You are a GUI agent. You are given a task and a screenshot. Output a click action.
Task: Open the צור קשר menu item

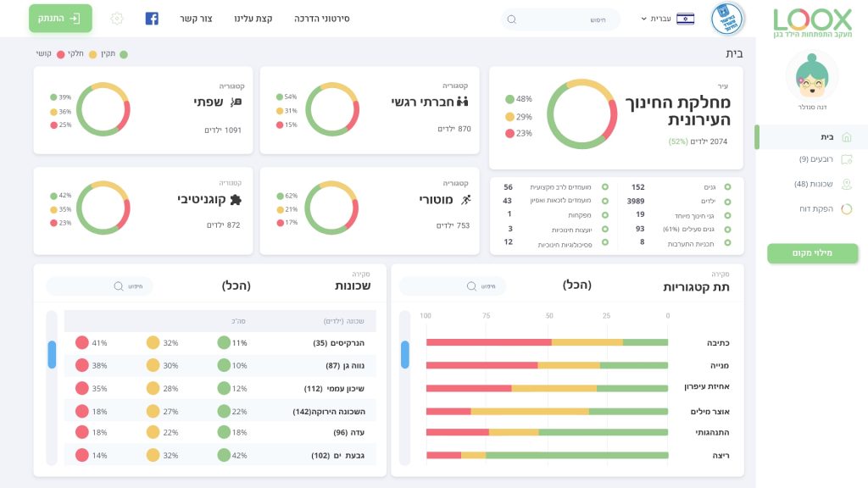196,19
